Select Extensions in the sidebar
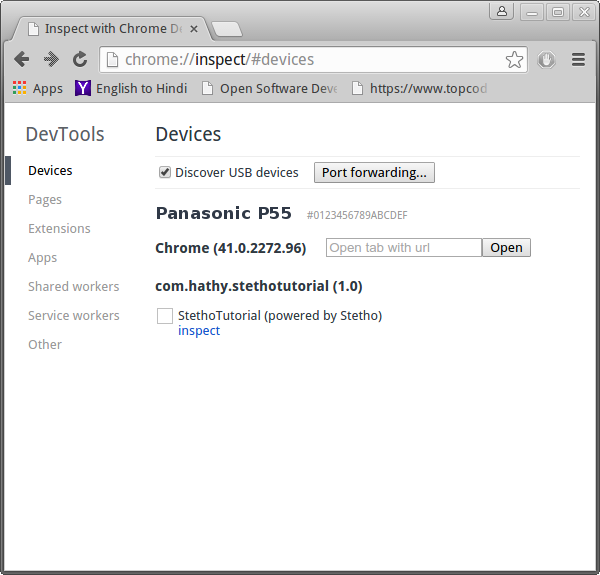 [x=59, y=228]
